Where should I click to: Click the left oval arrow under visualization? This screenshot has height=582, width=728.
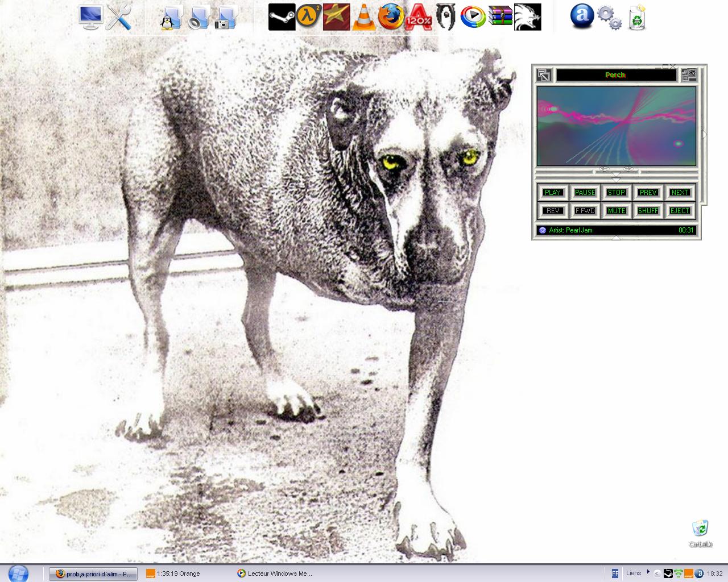(x=604, y=169)
